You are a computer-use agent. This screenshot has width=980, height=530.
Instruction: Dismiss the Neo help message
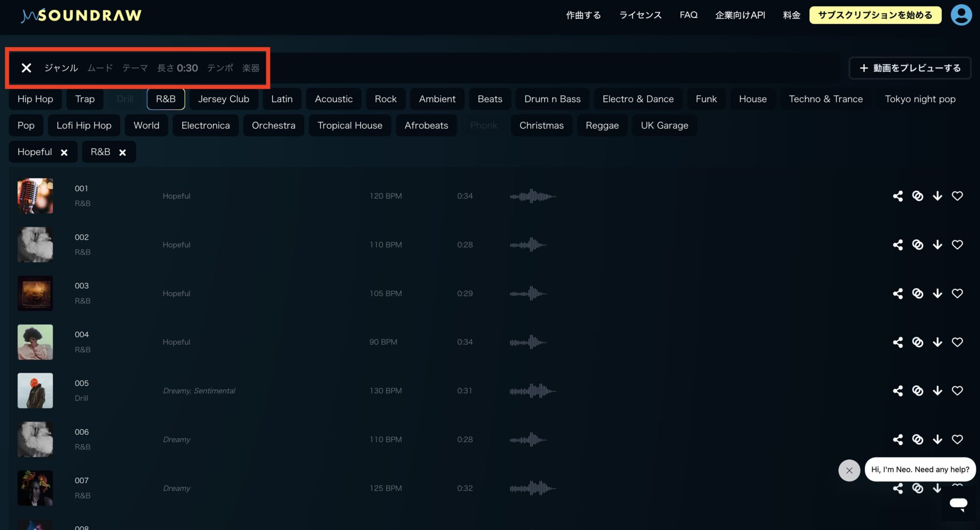(x=849, y=470)
